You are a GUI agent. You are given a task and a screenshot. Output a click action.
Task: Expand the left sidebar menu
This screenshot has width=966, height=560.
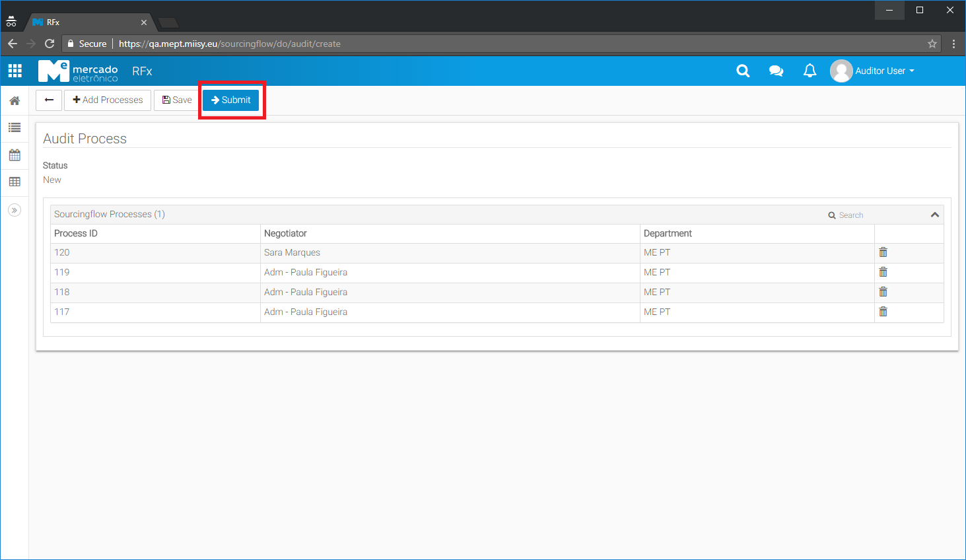(15, 210)
